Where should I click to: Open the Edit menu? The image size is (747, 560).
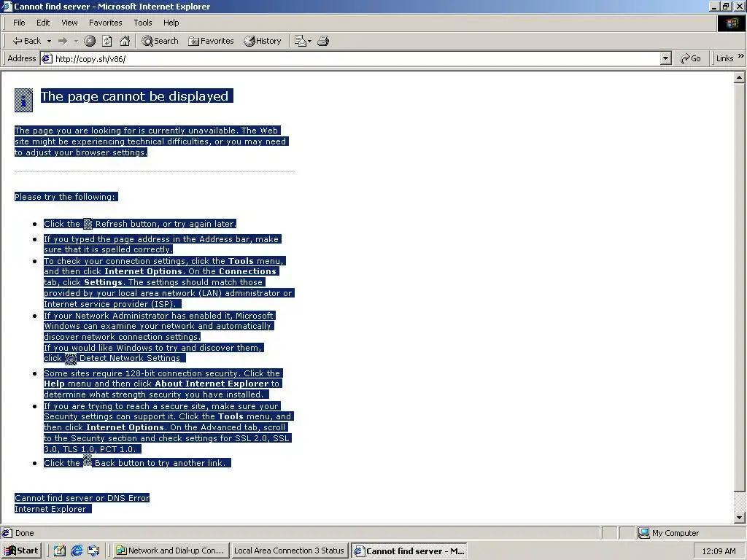pos(43,23)
